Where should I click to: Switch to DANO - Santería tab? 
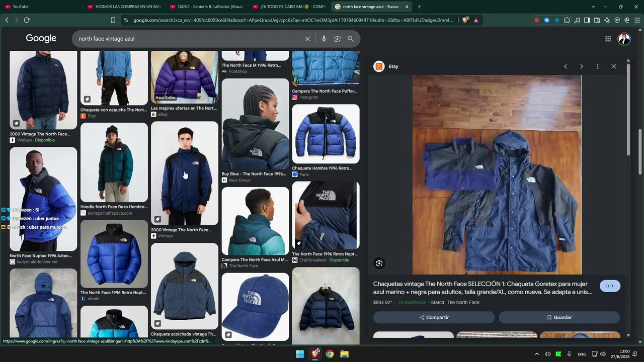207,7
